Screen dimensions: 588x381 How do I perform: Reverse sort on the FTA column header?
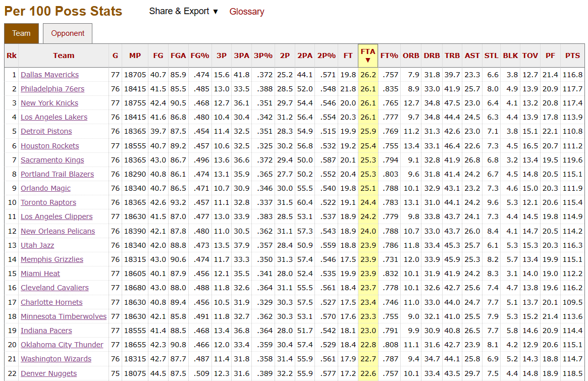click(x=368, y=56)
